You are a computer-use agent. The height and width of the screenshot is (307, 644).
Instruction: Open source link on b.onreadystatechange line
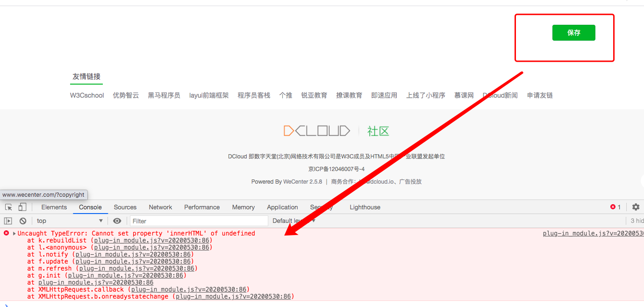pos(233,296)
